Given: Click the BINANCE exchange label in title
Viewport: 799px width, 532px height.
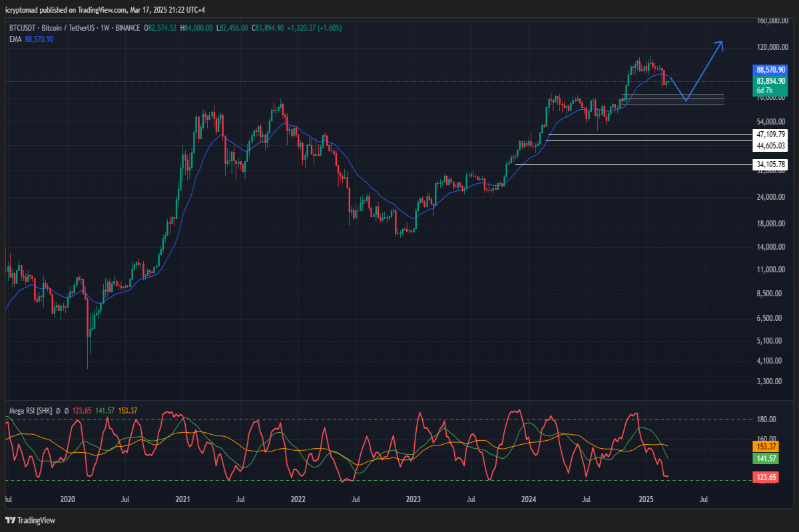Looking at the screenshot, I should tap(129, 28).
